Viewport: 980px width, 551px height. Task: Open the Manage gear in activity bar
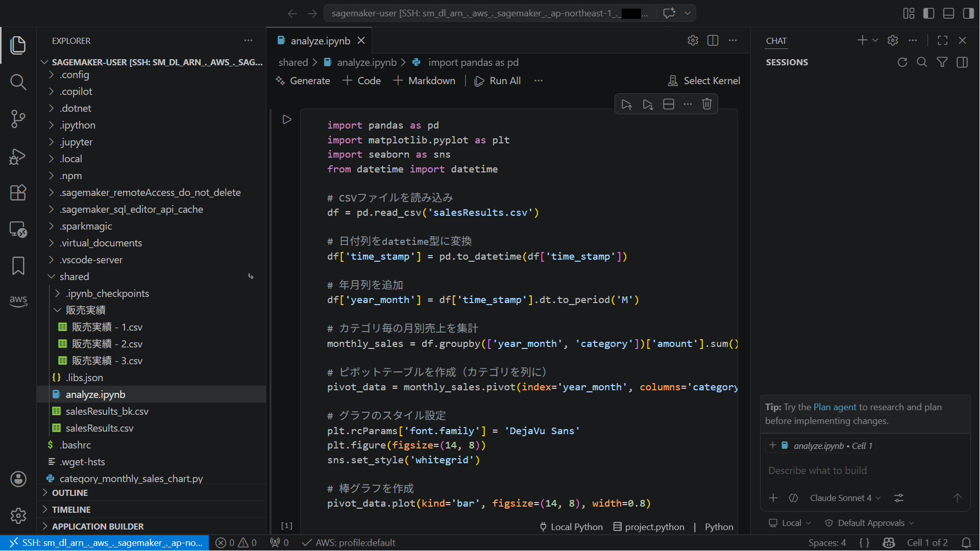[18, 516]
